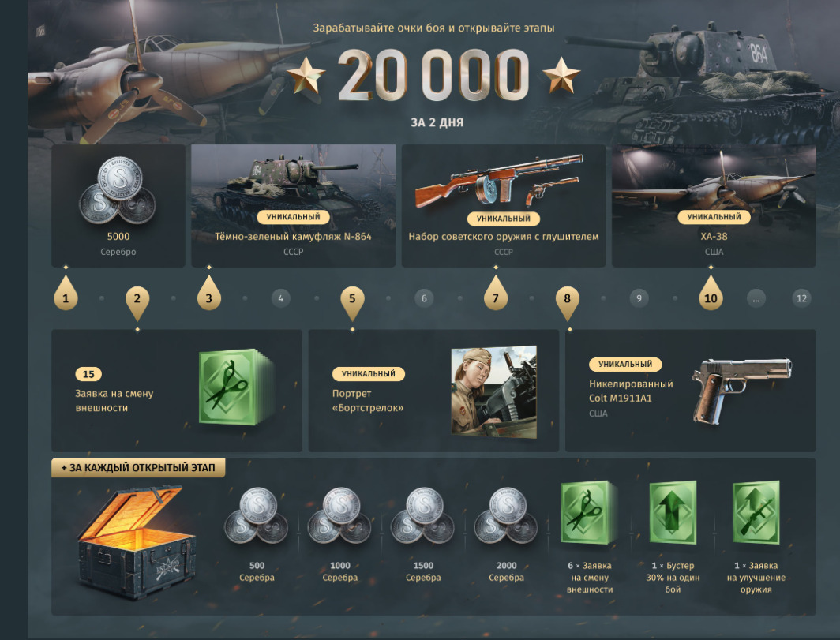840x640 pixels.
Task: Expand hidden stages via the ellipsis marker
Action: pyautogui.click(x=756, y=298)
